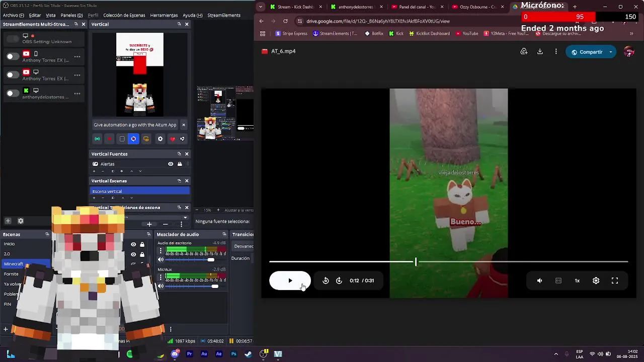644x362 pixels.
Task: Expand the Compartir dropdown arrow
Action: tap(611, 52)
